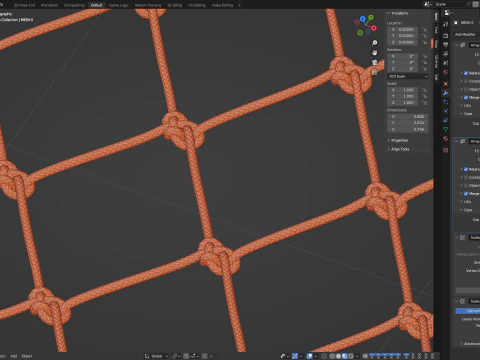Viewport: 480px width, 360px height.
Task: Switch to the Animation workspace tab
Action: (49, 5)
